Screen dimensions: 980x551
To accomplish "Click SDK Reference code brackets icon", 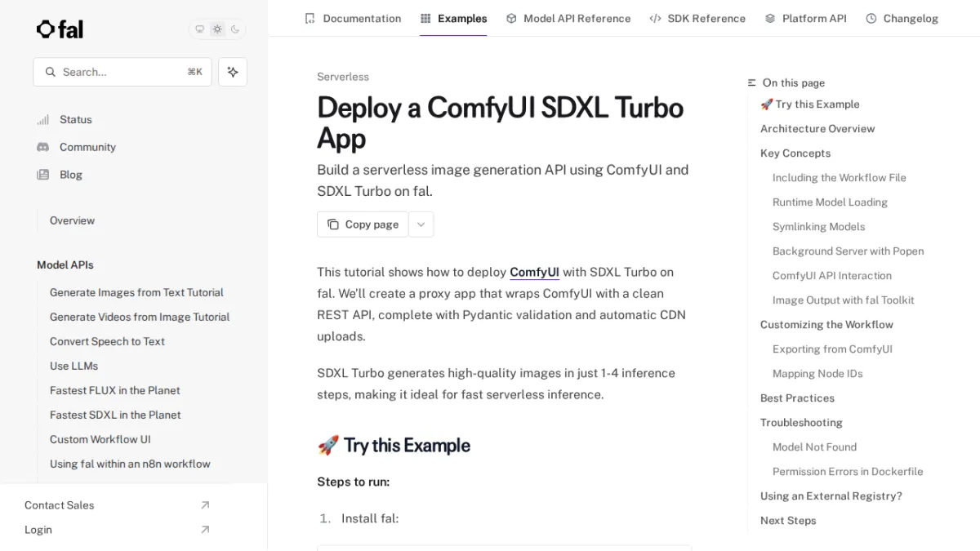I will tap(655, 18).
